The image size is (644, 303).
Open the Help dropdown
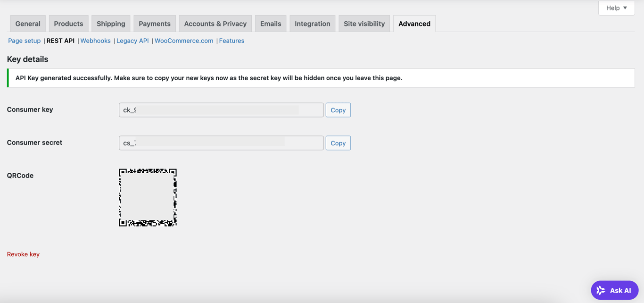(x=616, y=8)
